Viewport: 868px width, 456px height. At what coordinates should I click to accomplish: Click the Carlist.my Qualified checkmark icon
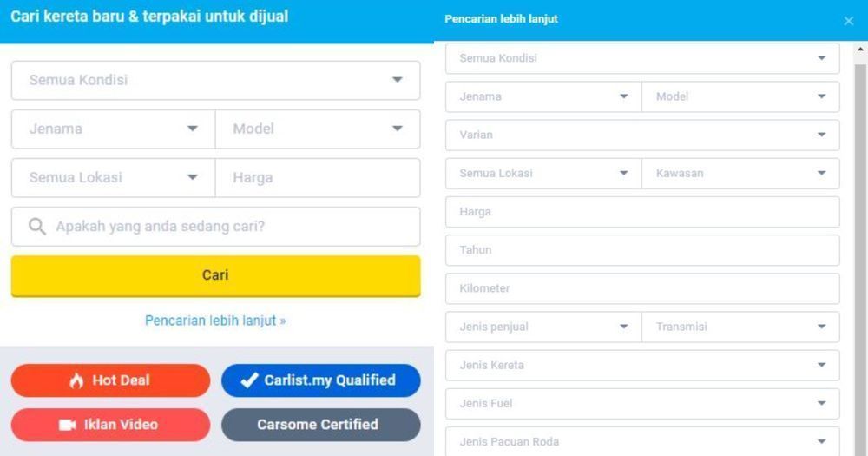249,380
